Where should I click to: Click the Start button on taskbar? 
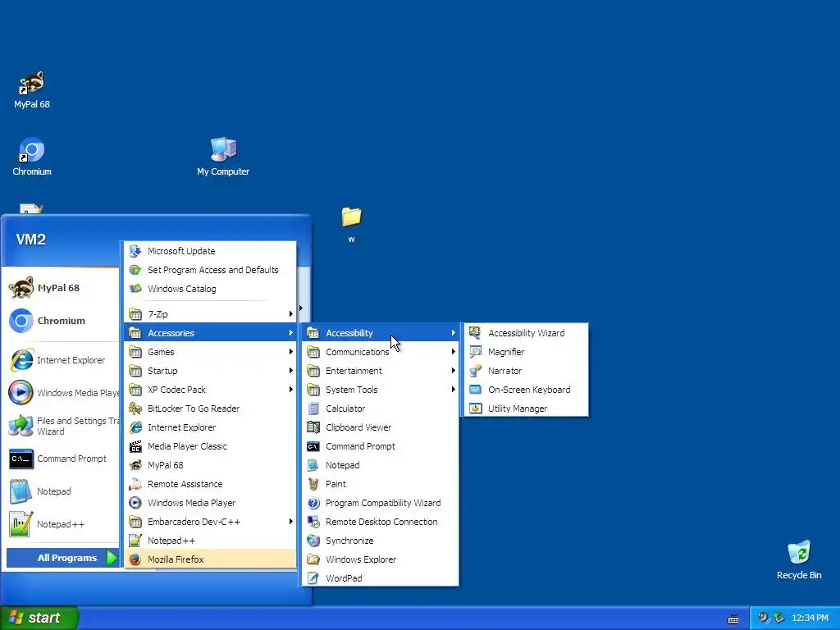click(x=39, y=618)
